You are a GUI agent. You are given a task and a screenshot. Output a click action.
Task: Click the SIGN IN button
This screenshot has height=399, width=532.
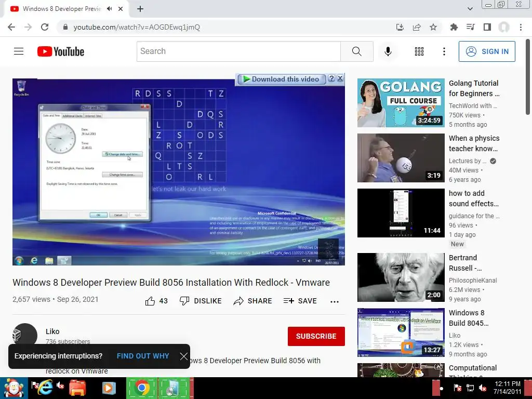tap(487, 51)
